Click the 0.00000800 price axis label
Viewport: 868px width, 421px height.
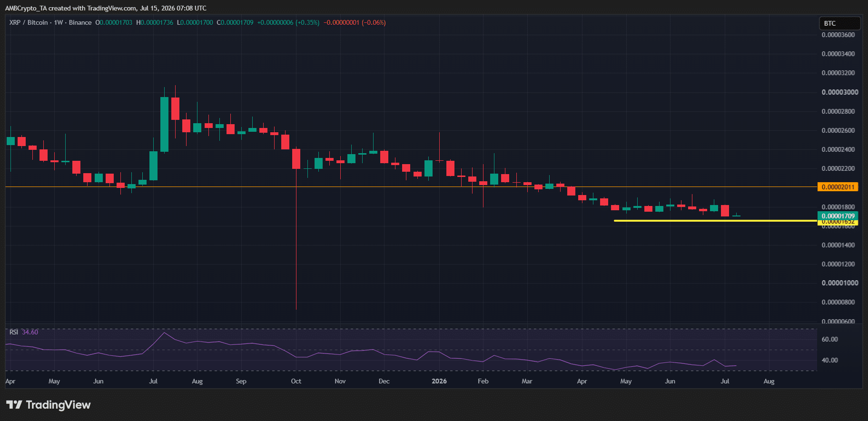coord(838,302)
